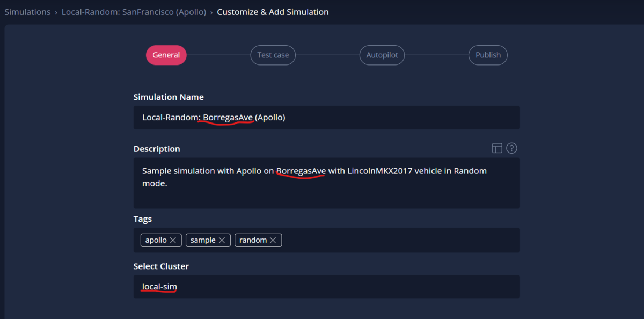Remove the apollo tag

click(173, 240)
